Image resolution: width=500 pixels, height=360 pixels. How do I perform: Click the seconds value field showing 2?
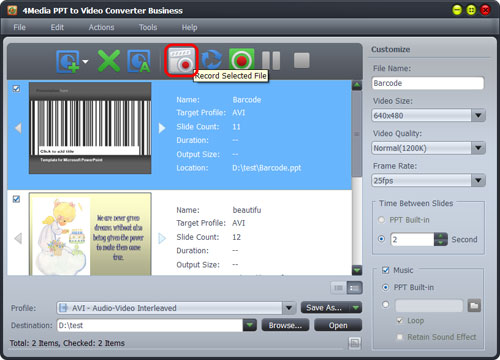point(412,239)
